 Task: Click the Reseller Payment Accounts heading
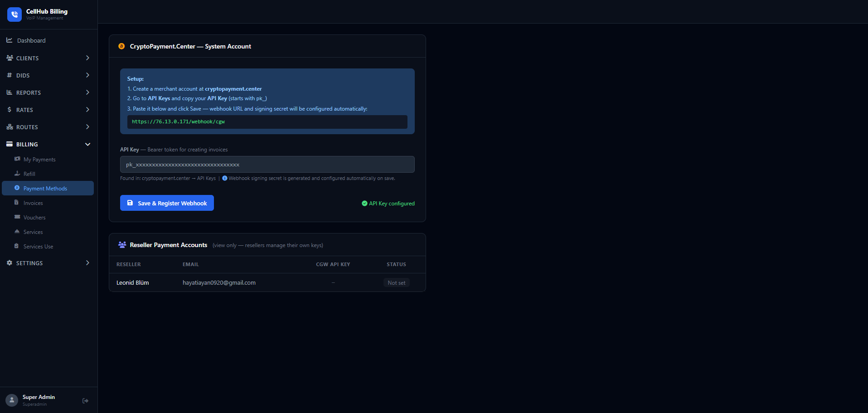point(169,245)
